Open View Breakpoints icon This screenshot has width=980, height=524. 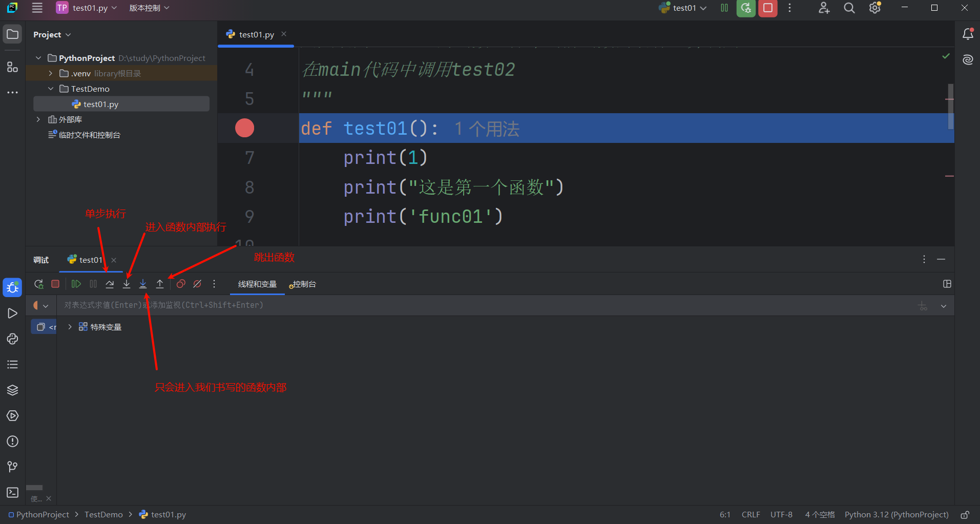click(181, 284)
